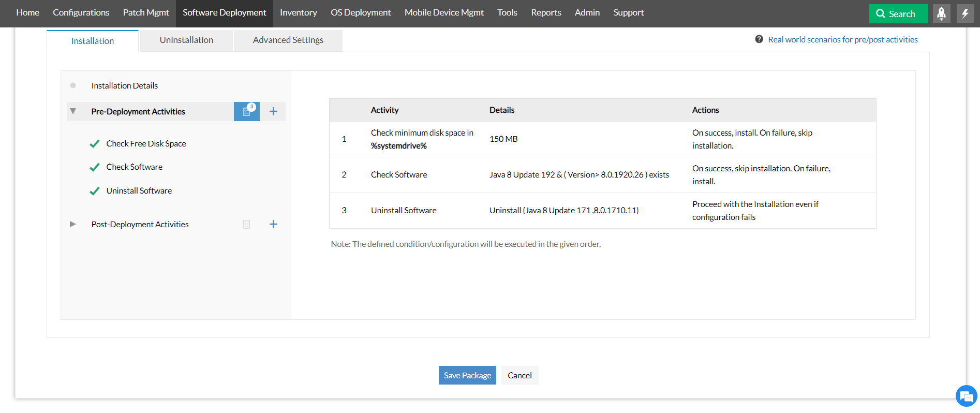The image size is (980, 413).
Task: Add a Post-Deployment activity using plus icon
Action: pos(273,224)
